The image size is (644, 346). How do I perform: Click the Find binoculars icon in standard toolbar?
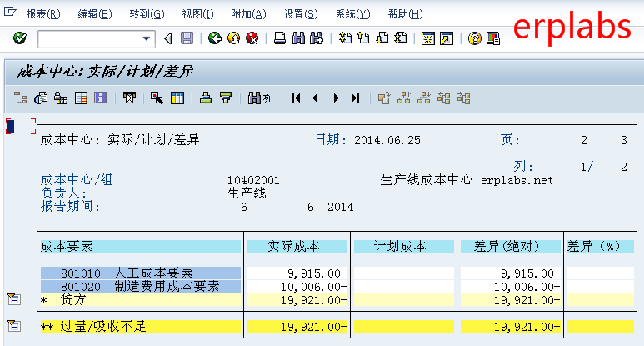click(x=298, y=38)
